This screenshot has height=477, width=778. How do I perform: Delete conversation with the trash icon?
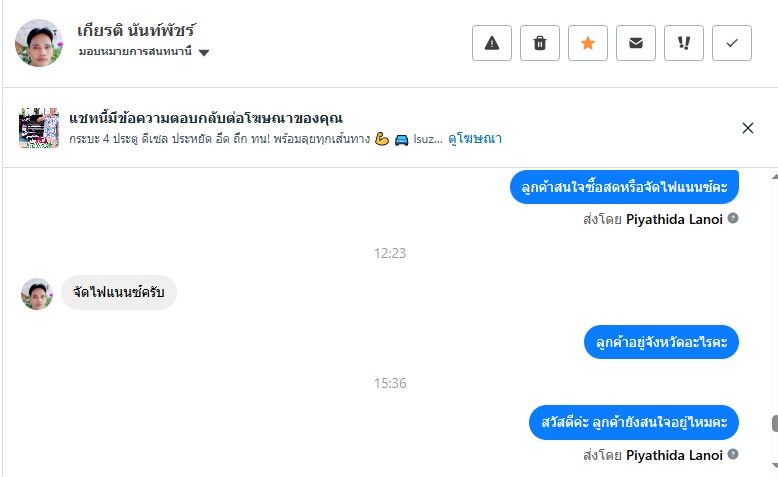coord(540,43)
